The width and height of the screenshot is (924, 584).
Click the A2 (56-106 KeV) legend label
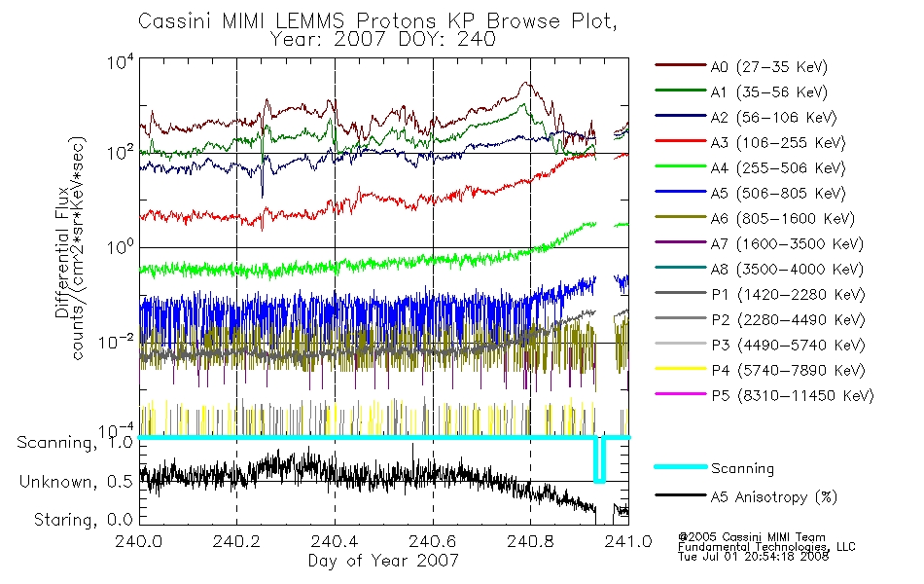click(774, 118)
